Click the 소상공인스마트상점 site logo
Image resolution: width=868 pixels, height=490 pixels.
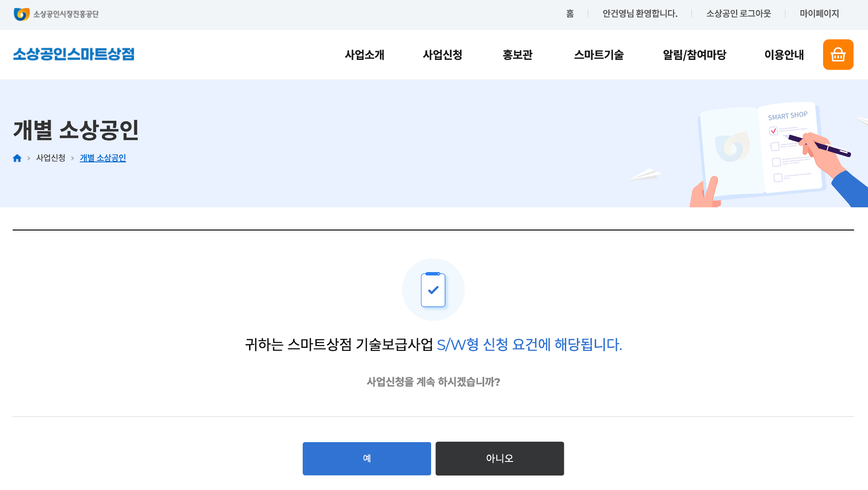(x=73, y=54)
